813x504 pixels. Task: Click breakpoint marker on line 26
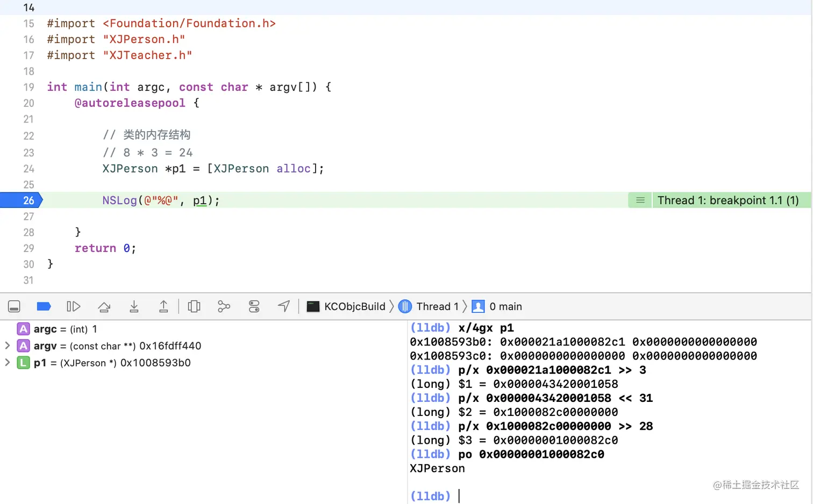point(22,200)
